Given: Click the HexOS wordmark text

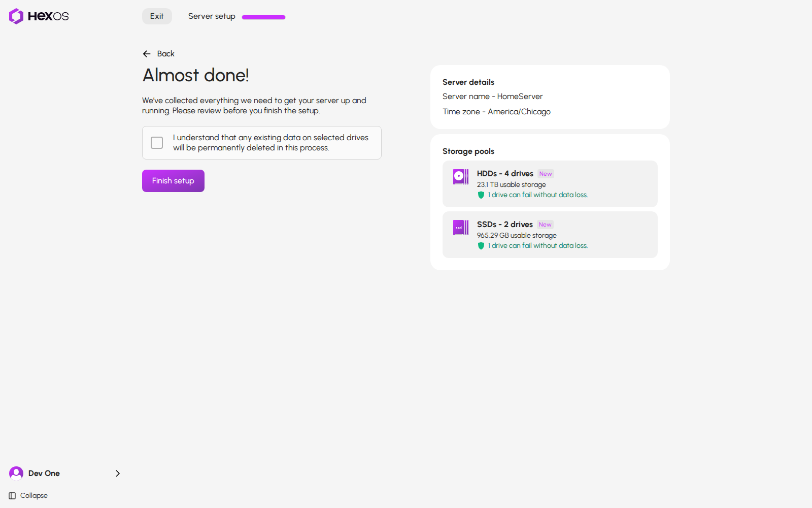Looking at the screenshot, I should click(48, 16).
